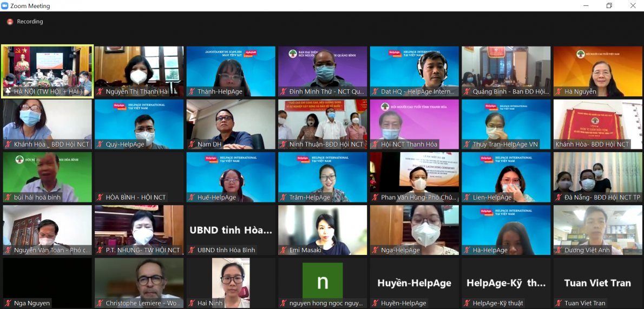
Task: Click muted mic icon beside Christophe Lemiere
Action: point(100,303)
